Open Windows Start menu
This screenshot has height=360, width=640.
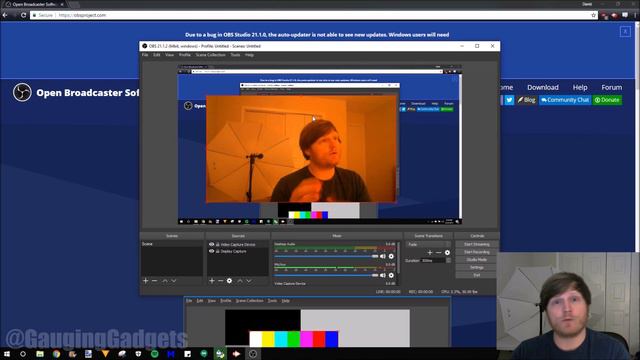click(7, 354)
